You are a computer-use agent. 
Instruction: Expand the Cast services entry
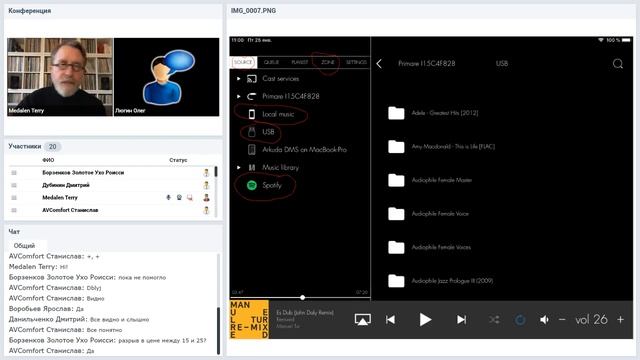[x=238, y=79]
